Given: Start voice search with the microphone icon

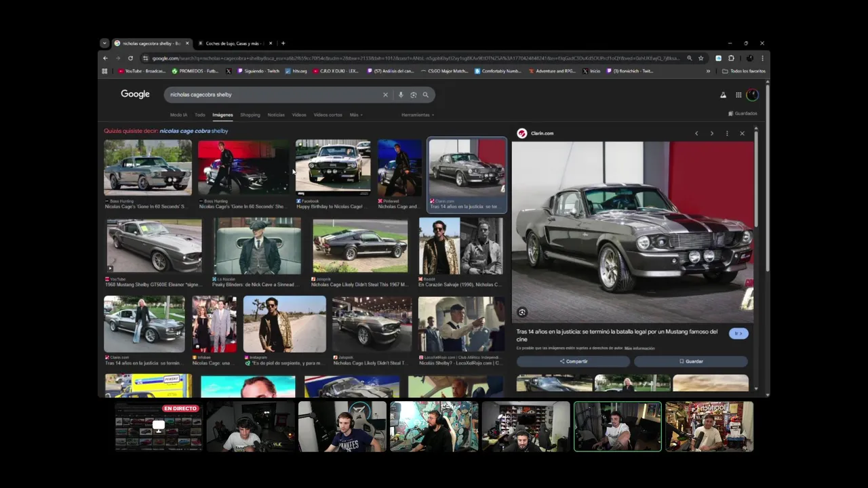Looking at the screenshot, I should tap(401, 95).
